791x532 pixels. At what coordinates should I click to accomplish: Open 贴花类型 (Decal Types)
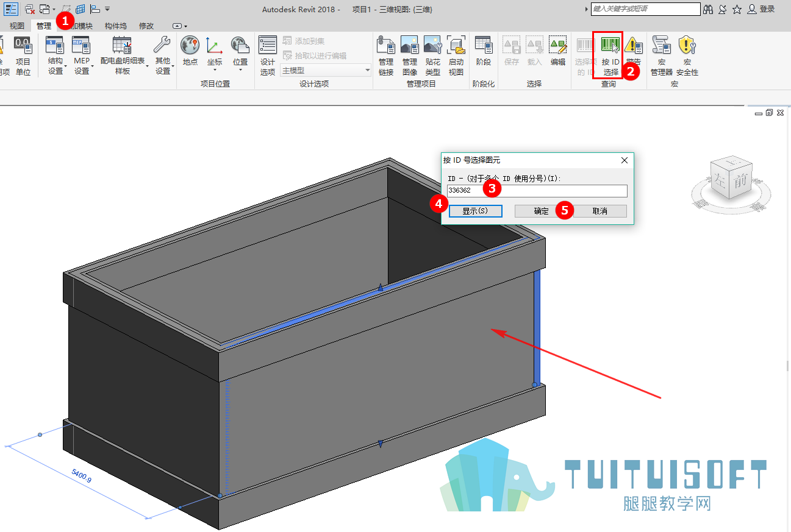click(432, 55)
